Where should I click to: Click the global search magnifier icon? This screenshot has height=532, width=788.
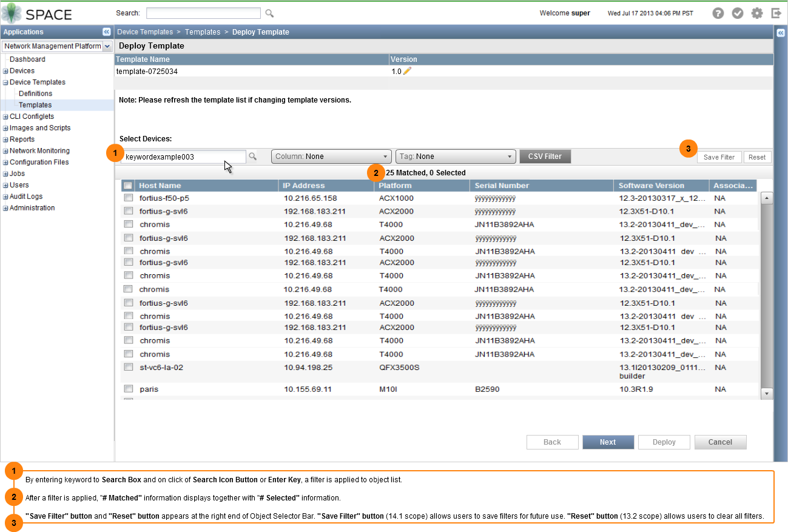coord(270,13)
